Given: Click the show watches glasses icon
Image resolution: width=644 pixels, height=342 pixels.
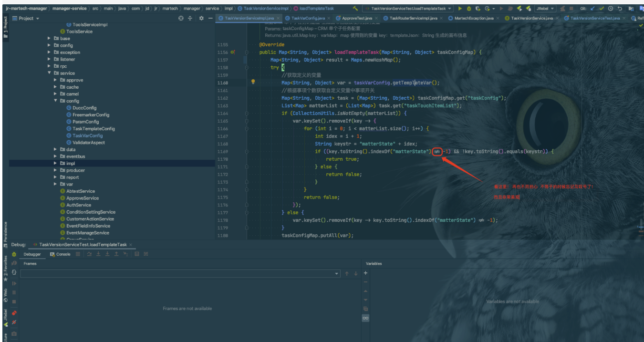Looking at the screenshot, I should click(365, 318).
